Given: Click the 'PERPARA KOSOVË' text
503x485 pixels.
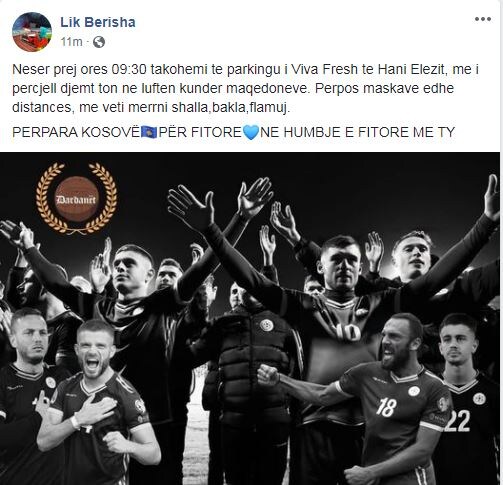Looking at the screenshot, I should coord(76,132).
